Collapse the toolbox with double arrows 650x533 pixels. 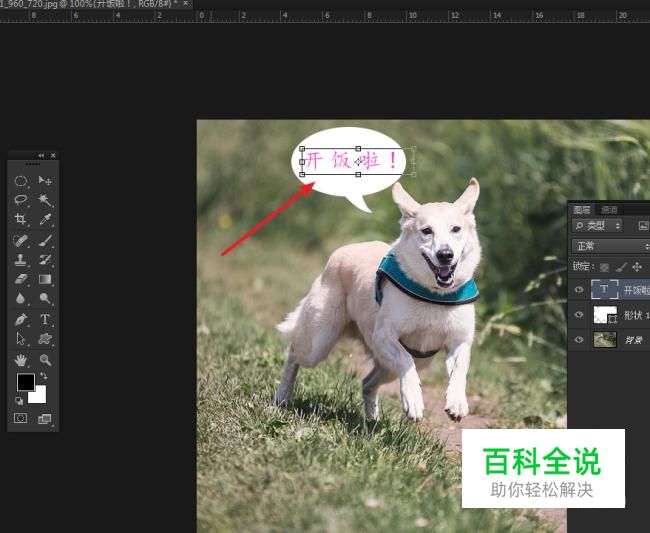point(41,155)
